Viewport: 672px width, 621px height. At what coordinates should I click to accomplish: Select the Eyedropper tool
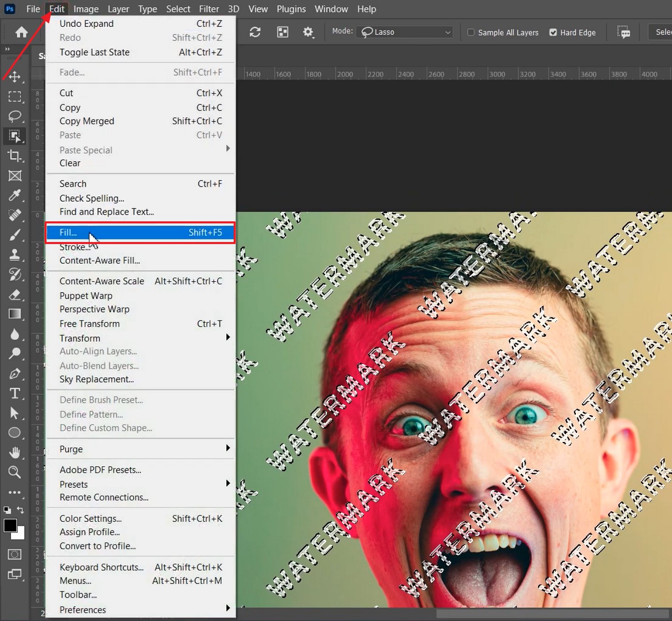tap(14, 195)
